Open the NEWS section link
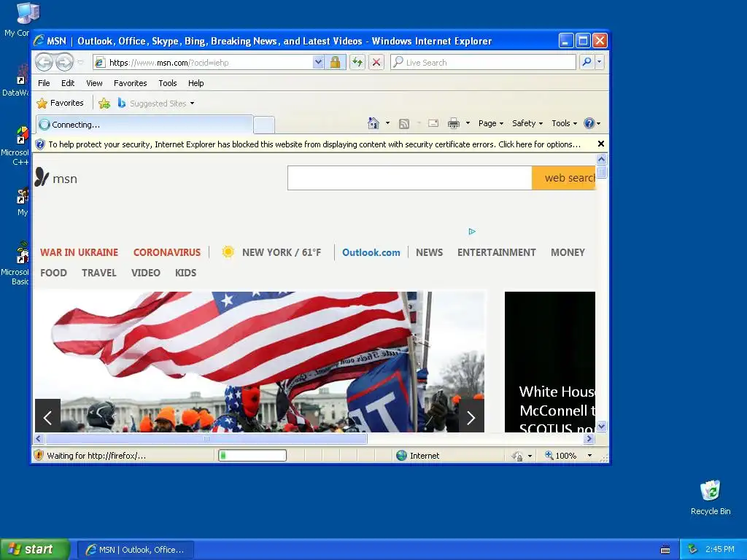The image size is (747, 560). click(x=429, y=252)
